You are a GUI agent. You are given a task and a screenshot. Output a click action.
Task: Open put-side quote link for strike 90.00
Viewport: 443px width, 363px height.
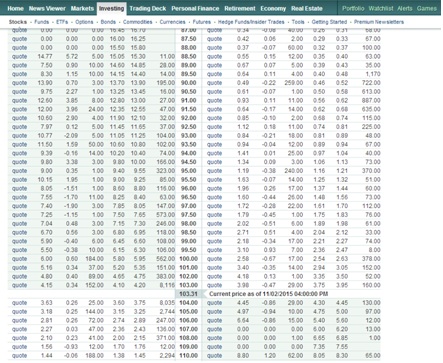[x=214, y=83]
